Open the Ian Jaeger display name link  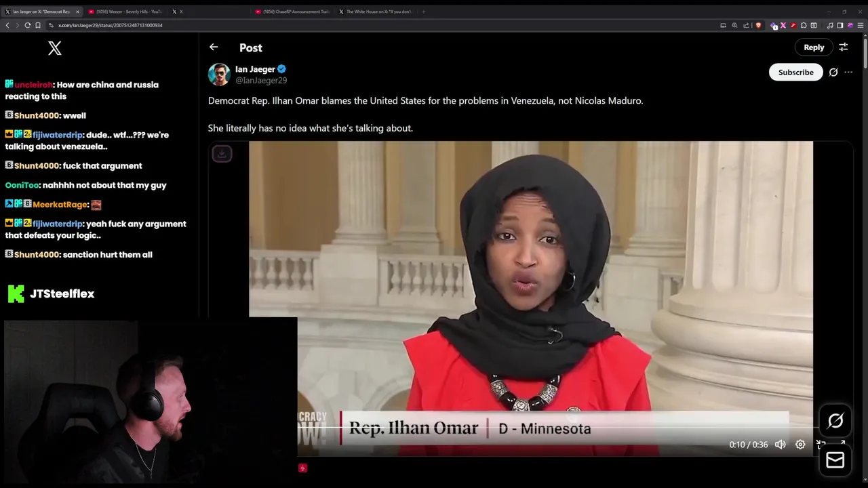click(x=255, y=69)
